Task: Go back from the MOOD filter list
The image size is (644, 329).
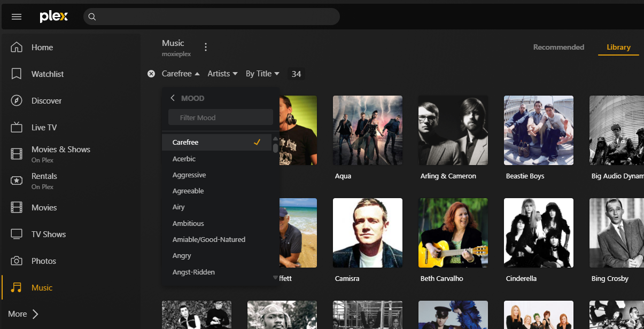Action: 173,98
